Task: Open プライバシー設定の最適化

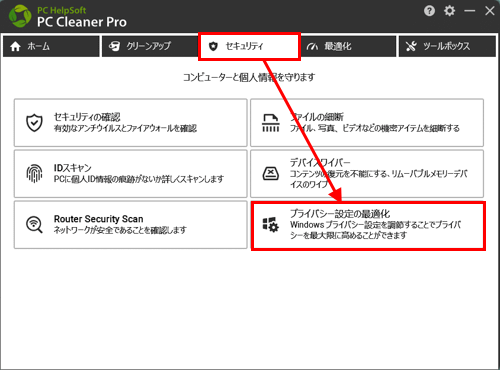Action: (x=368, y=226)
